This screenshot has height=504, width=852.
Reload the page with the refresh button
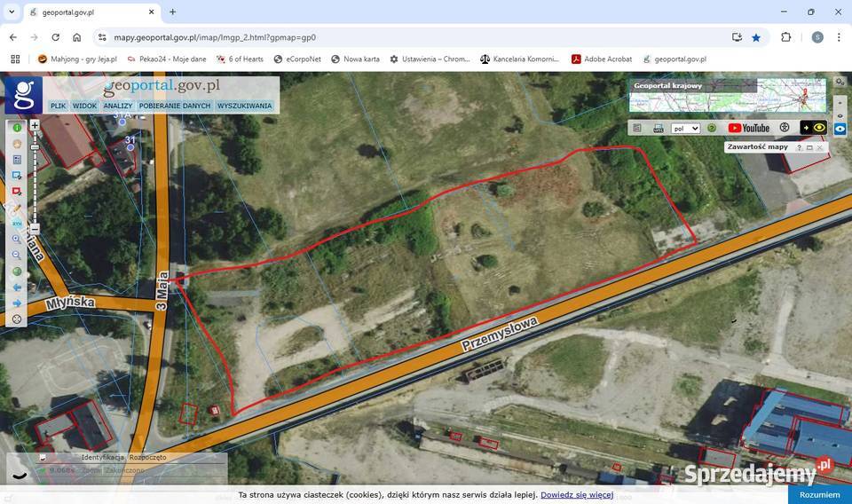point(55,37)
